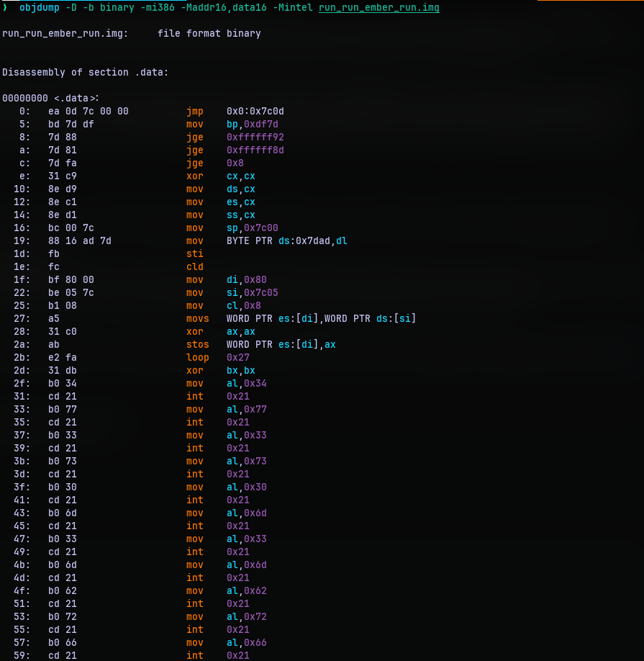
Task: Click the 0x0:0x7c0d jump target
Action: 255,111
